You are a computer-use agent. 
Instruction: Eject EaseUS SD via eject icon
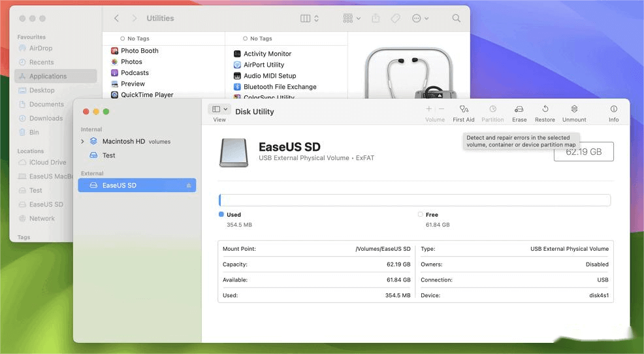tap(189, 185)
